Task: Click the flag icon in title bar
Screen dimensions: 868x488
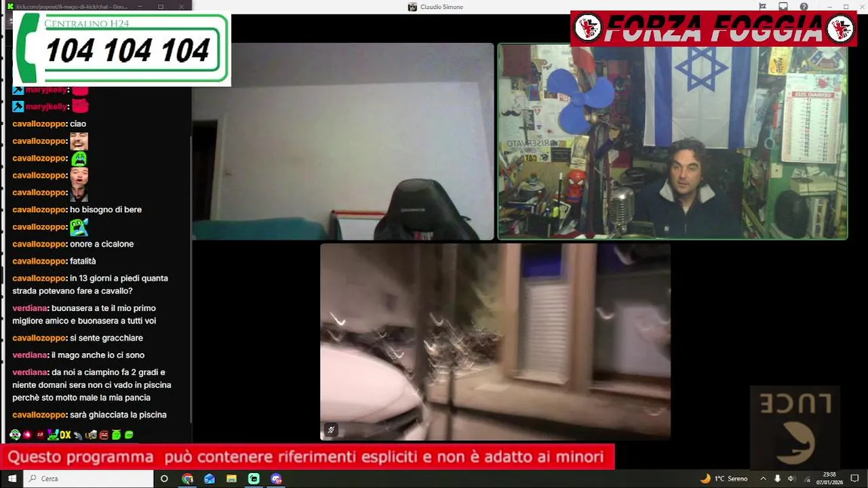Action: (x=763, y=7)
